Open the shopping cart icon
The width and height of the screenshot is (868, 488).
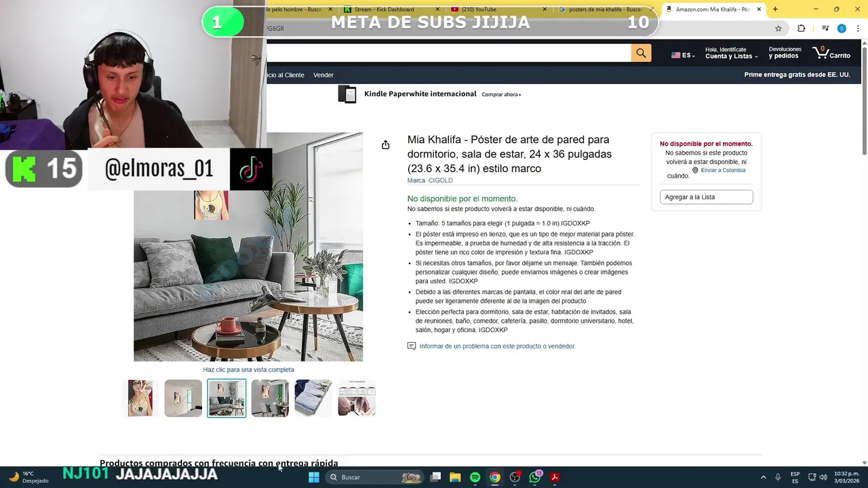click(x=831, y=53)
